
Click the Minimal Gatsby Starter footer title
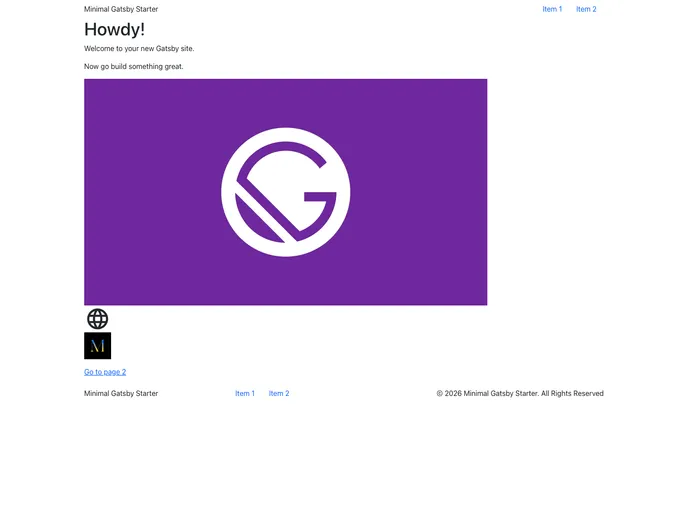(x=121, y=394)
